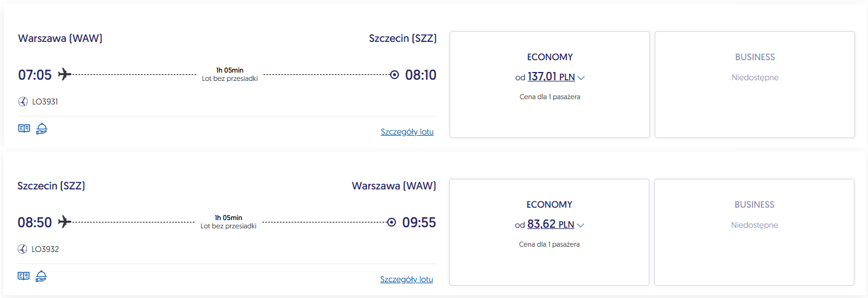Click the meal service icon for flight LO3931

[x=41, y=129]
